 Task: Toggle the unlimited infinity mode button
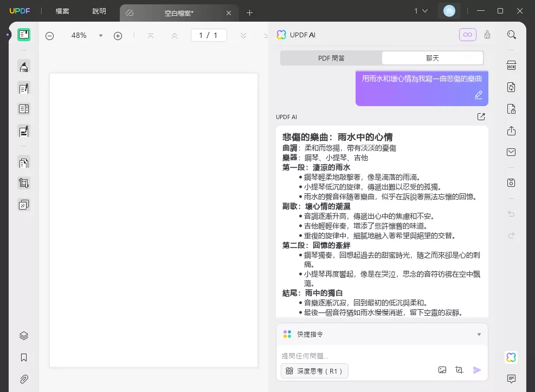[x=467, y=35]
